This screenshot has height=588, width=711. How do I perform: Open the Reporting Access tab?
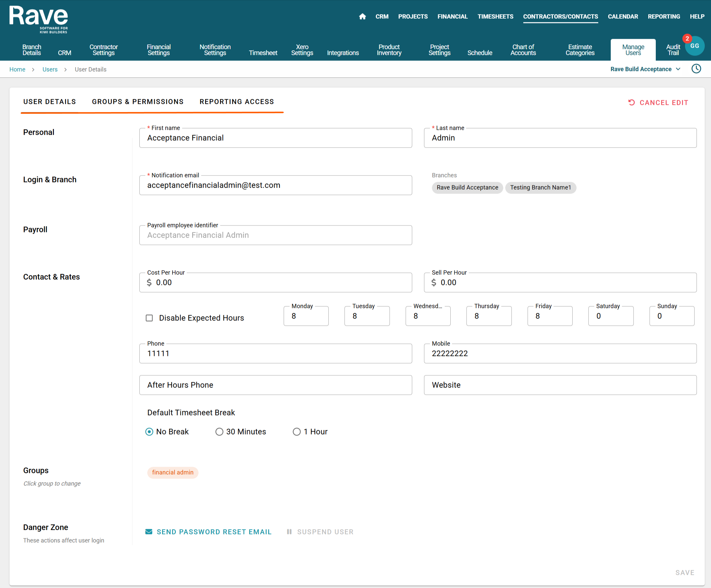237,102
